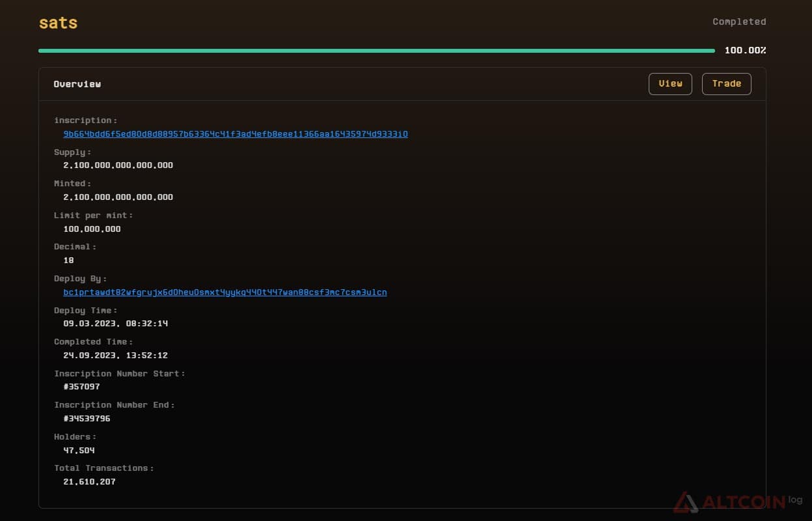Click the Decimal value 18

tap(68, 260)
